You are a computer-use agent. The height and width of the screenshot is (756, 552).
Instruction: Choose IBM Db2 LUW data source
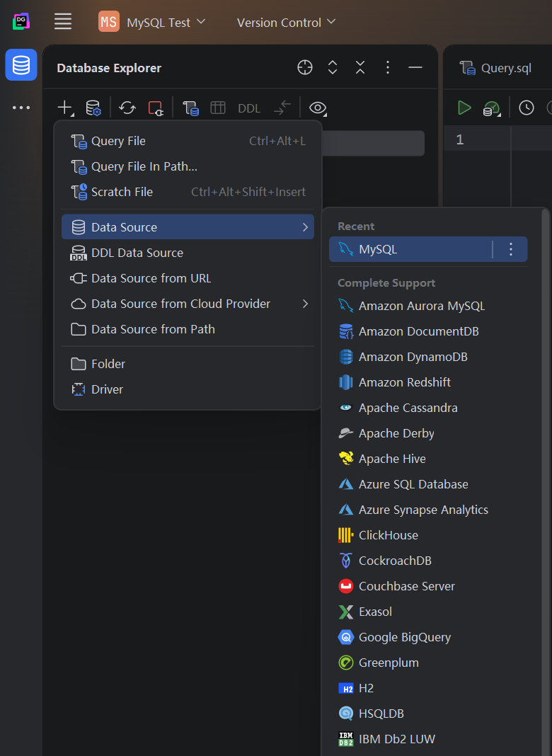428,740
